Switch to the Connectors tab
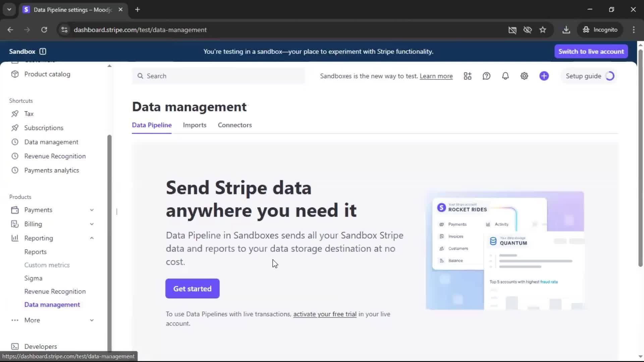 tap(235, 125)
